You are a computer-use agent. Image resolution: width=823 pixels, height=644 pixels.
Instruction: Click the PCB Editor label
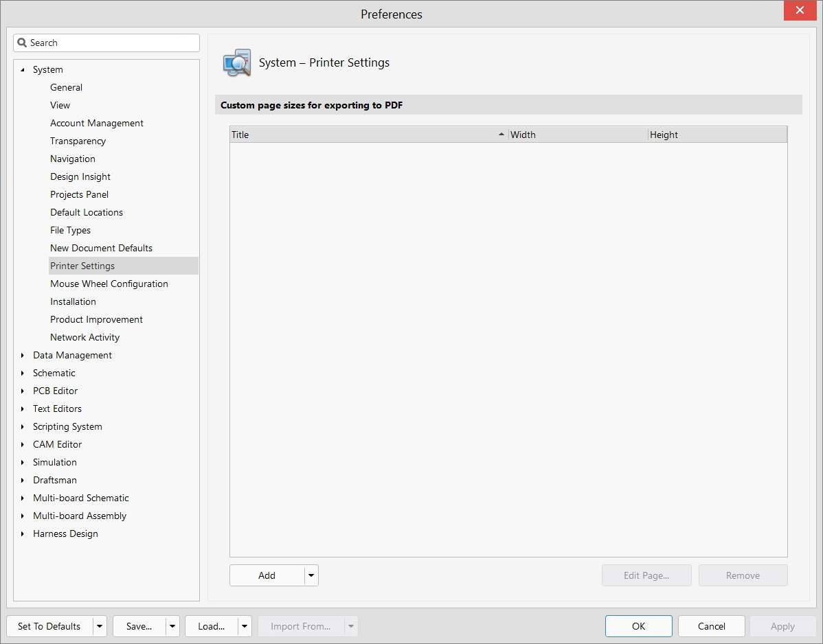pos(55,391)
